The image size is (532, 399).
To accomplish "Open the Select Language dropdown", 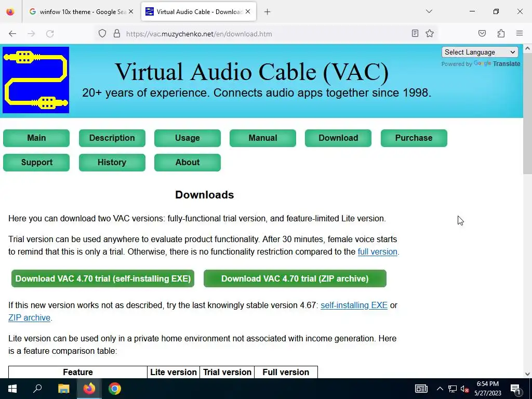I will click(x=480, y=52).
